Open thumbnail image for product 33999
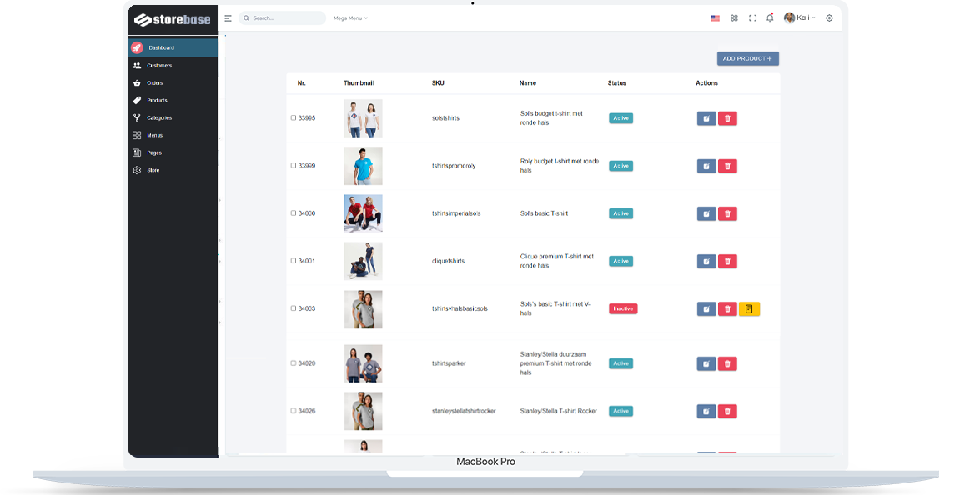The width and height of the screenshot is (980, 495). coord(363,166)
